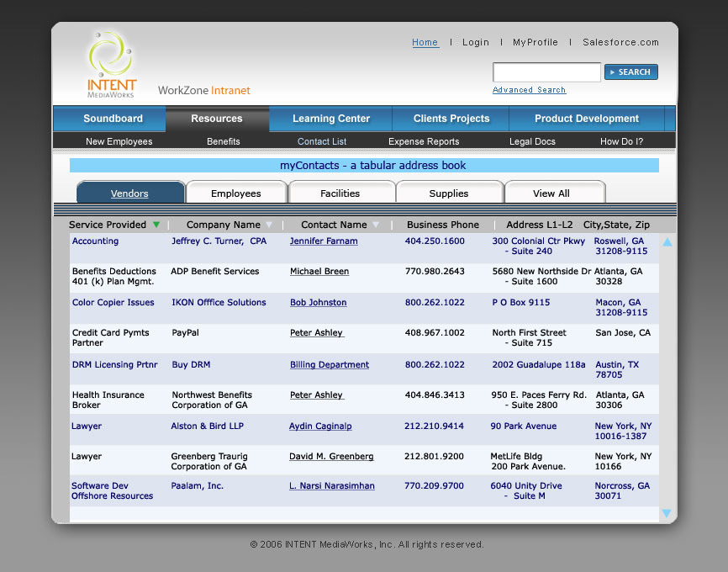Open Advanced Search
This screenshot has height=572, width=728.
click(x=529, y=90)
